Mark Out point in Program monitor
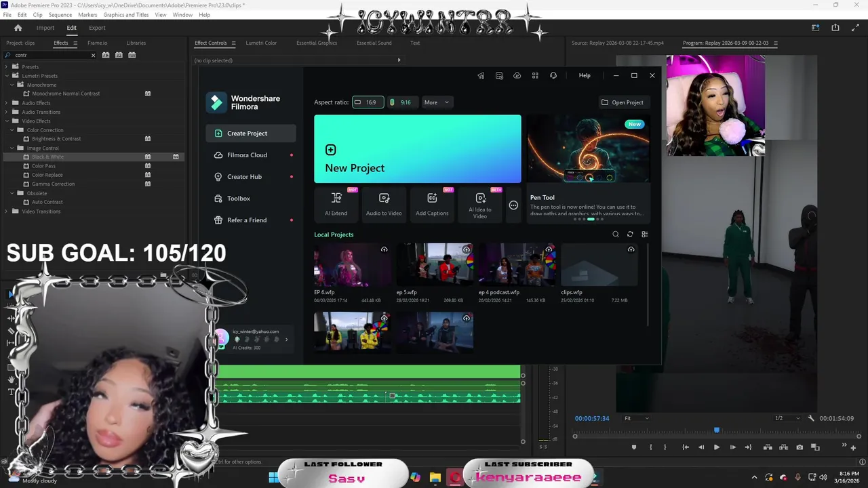The image size is (868, 488). coord(665,447)
